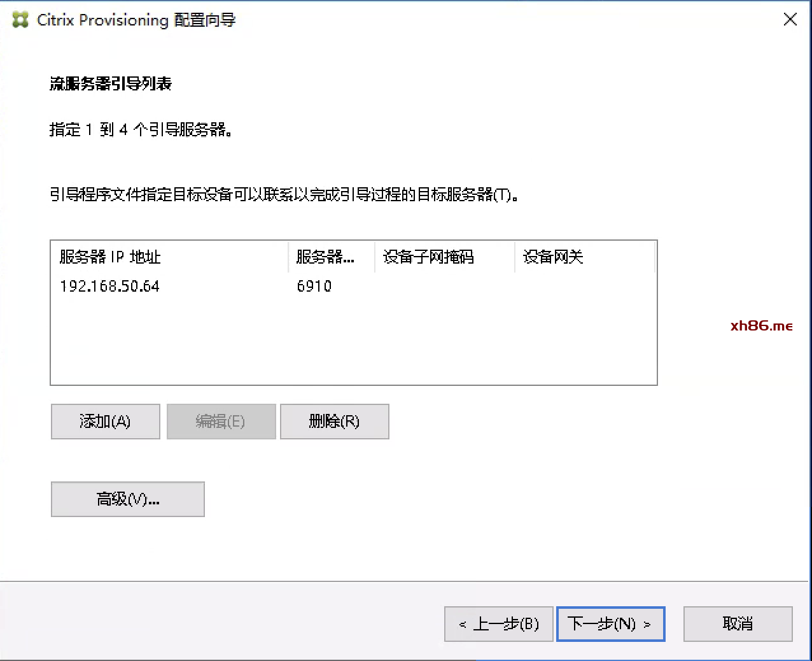Cancel the wizard with 取消 button
This screenshot has height=661, width=812.
(738, 624)
